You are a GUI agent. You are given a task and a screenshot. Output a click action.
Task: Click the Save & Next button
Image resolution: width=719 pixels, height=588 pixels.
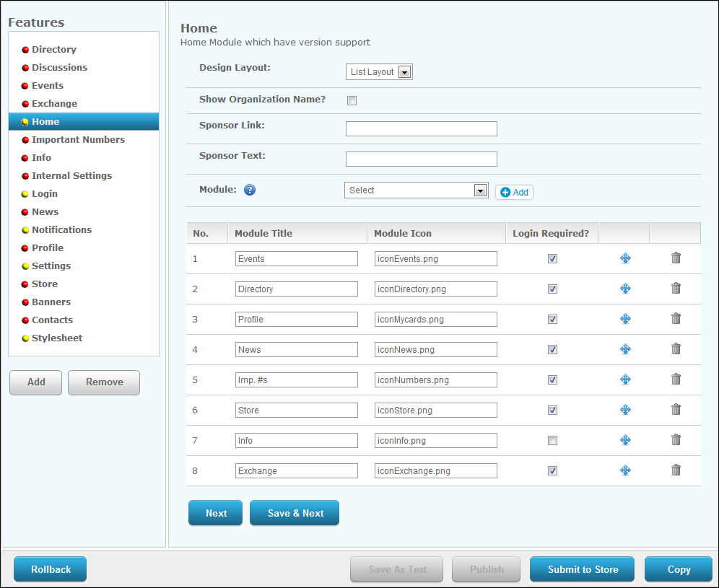295,513
